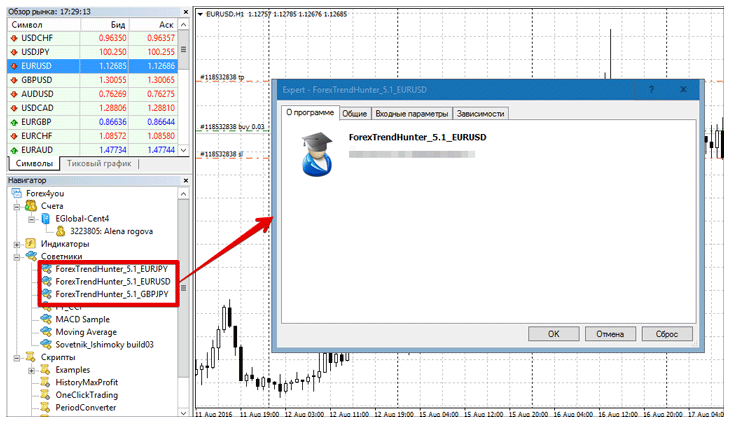
Task: Click the OneClickTrading script icon
Action: coord(46,395)
